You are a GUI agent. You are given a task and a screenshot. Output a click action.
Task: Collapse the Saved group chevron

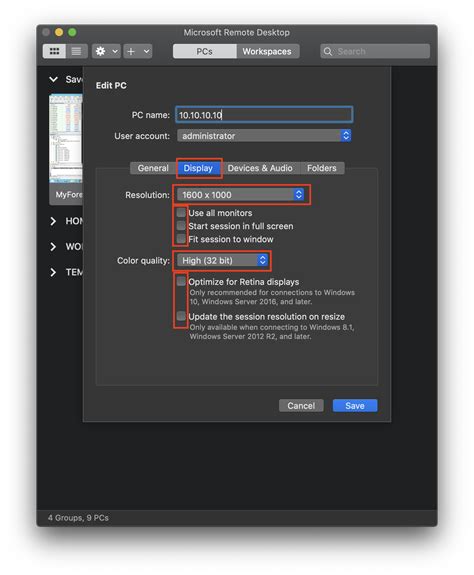[x=54, y=79]
